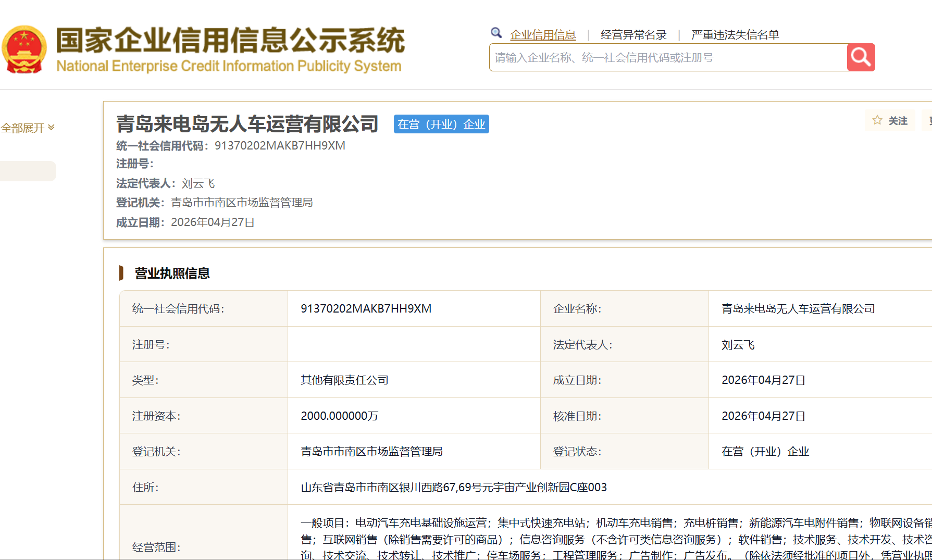This screenshot has height=560, width=932.
Task: Click the small magnifier icon beside 企业信用信息
Action: (x=496, y=33)
